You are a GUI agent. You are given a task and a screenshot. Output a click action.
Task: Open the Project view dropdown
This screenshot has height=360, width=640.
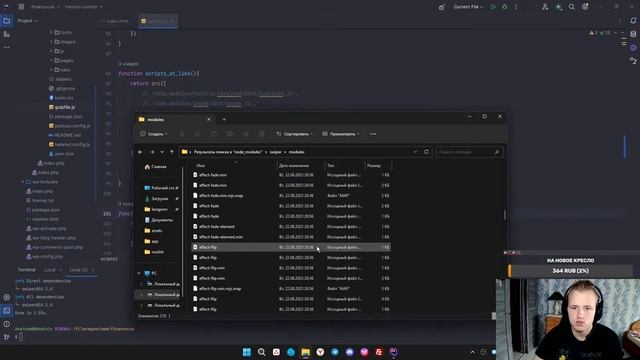tap(28, 21)
